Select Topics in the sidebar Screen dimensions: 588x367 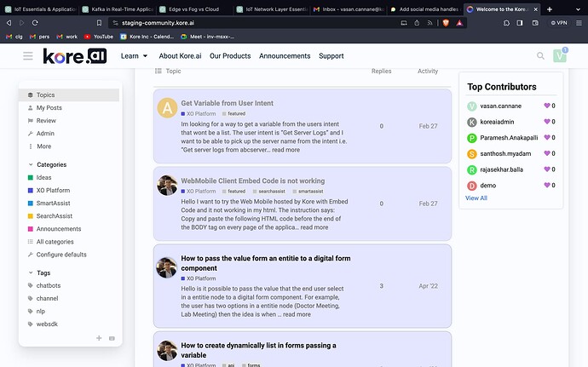point(69,95)
